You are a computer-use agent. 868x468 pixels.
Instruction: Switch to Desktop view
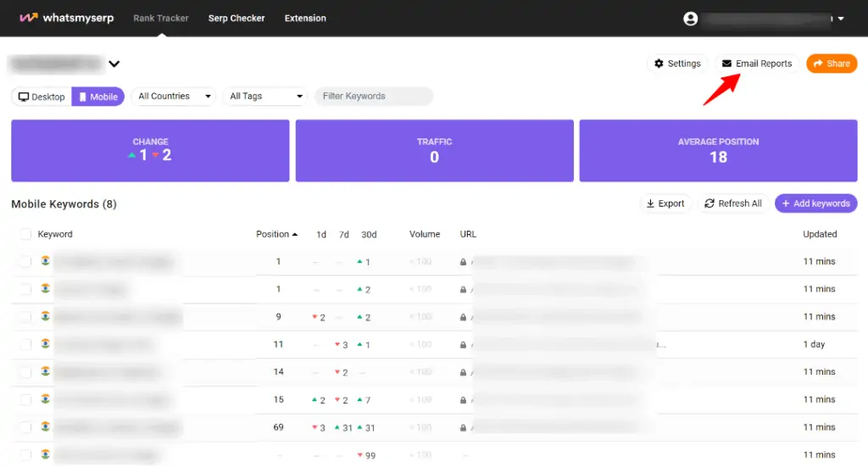coord(42,97)
